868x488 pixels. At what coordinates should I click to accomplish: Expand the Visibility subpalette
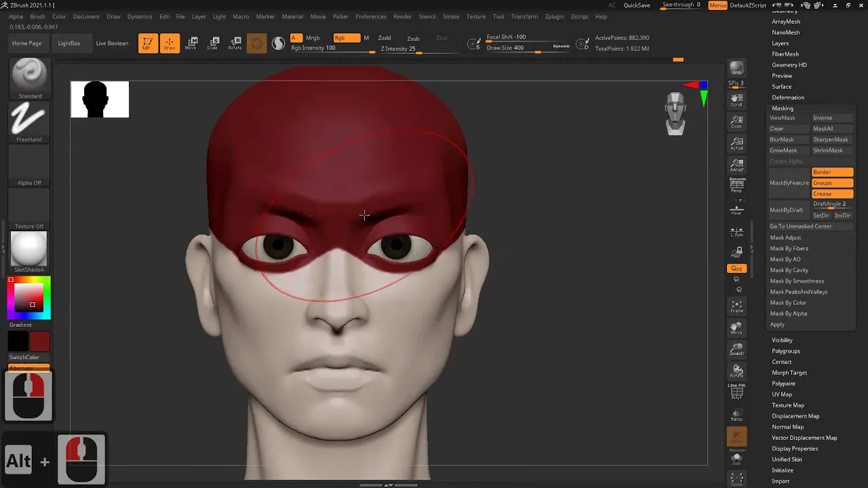click(x=782, y=340)
